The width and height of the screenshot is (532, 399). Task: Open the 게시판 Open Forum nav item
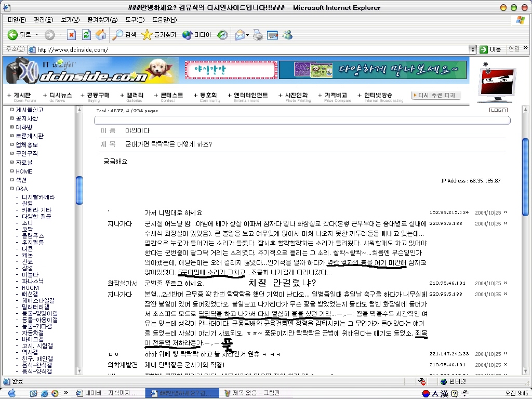pos(22,97)
